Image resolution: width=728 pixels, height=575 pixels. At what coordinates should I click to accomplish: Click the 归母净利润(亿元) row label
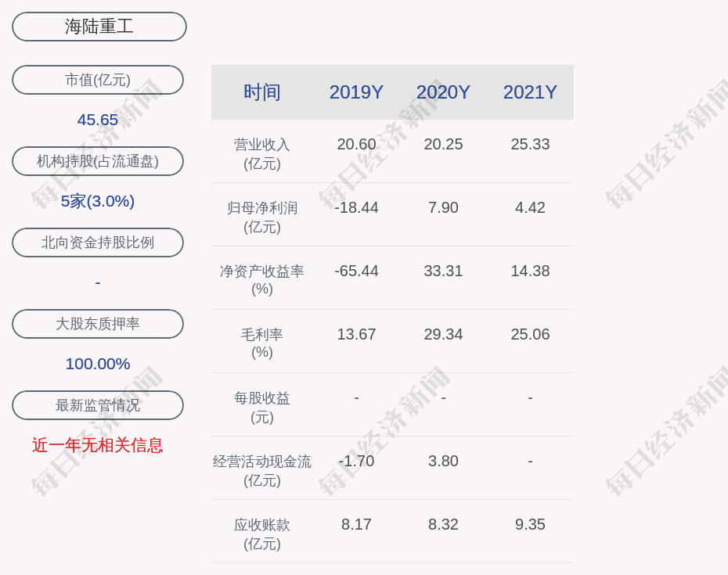click(x=262, y=217)
